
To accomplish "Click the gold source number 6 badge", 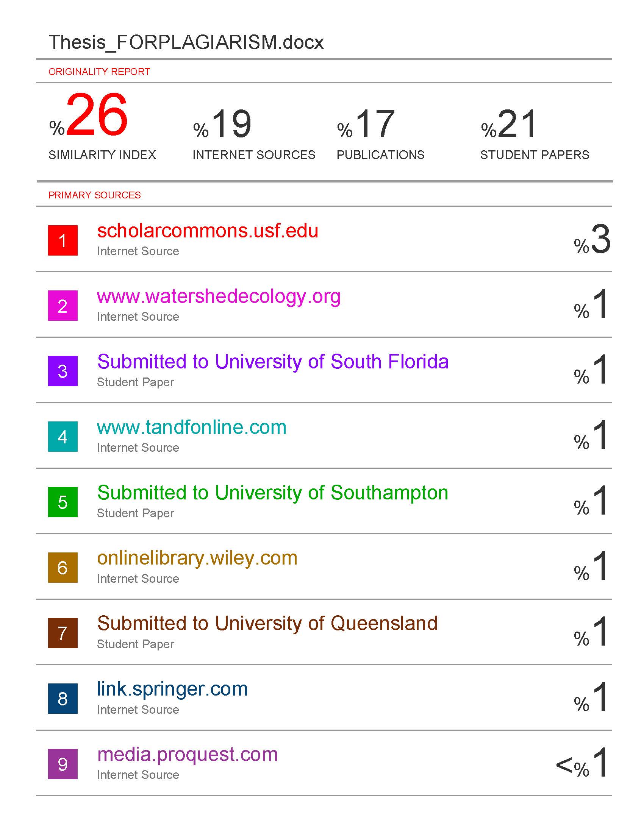I will (63, 568).
